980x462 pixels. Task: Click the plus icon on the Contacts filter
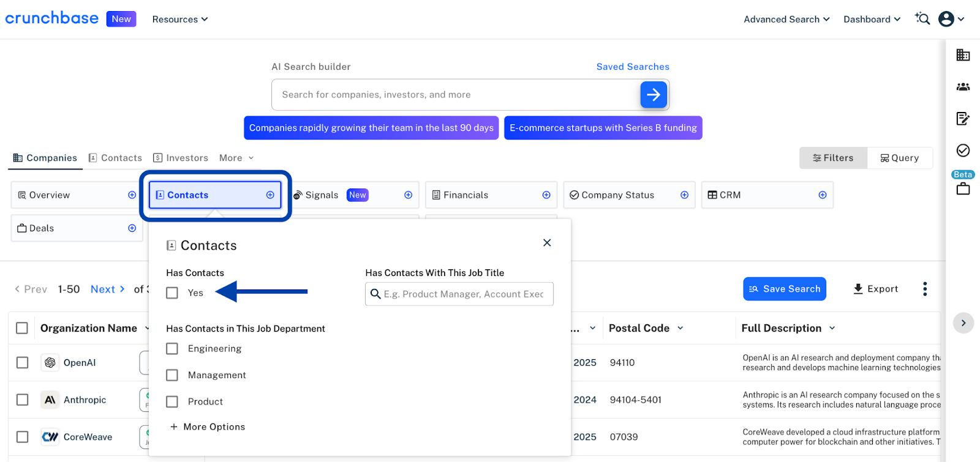click(x=270, y=195)
